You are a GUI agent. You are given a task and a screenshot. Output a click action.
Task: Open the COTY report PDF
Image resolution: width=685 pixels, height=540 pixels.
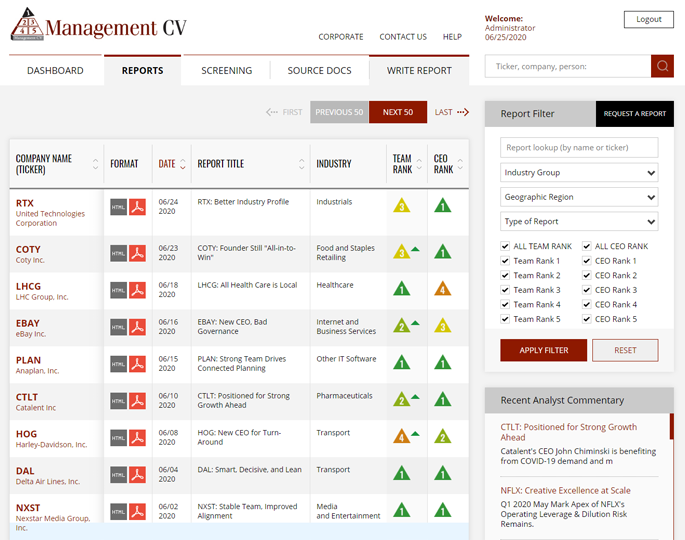138,253
